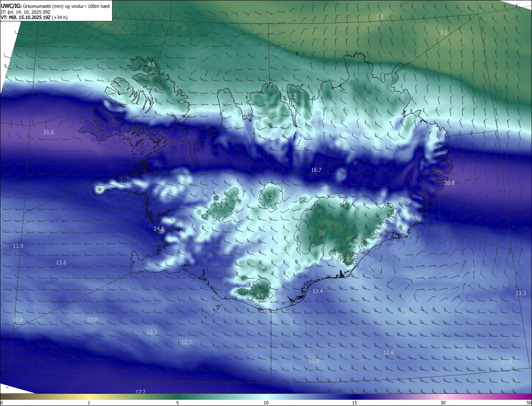Click the 50 tick label on color scale

pos(529,403)
